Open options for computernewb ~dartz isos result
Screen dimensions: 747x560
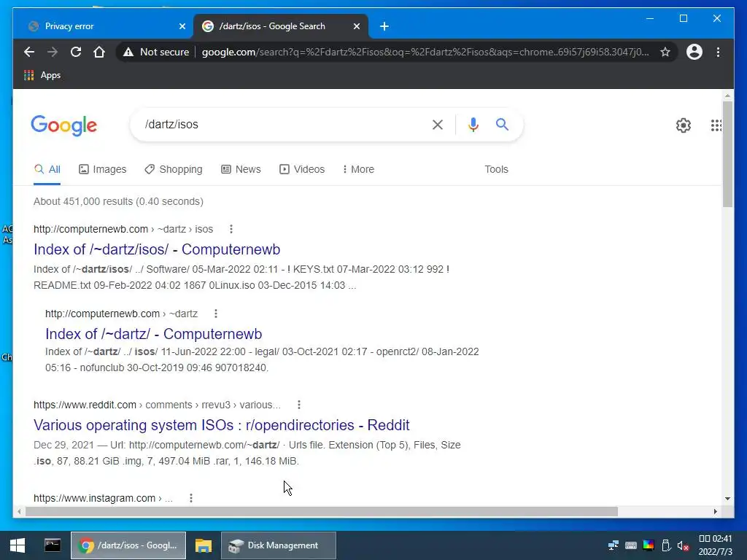point(231,229)
